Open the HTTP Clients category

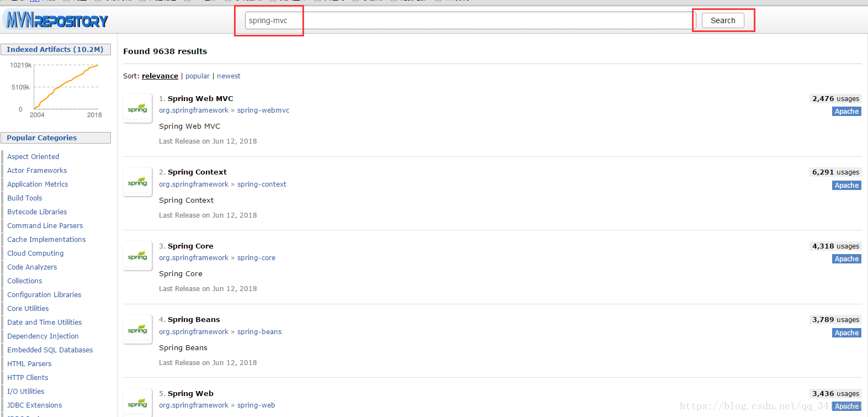tap(28, 378)
